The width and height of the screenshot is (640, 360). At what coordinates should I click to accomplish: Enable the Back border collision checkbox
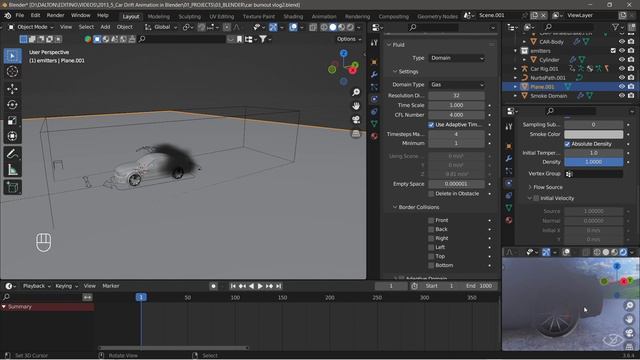coord(431,229)
